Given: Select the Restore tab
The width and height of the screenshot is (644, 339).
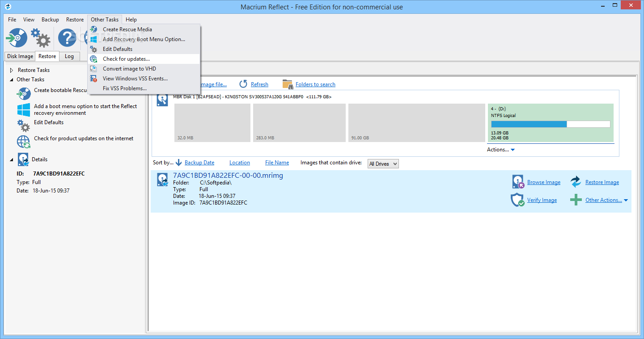Looking at the screenshot, I should pos(47,56).
